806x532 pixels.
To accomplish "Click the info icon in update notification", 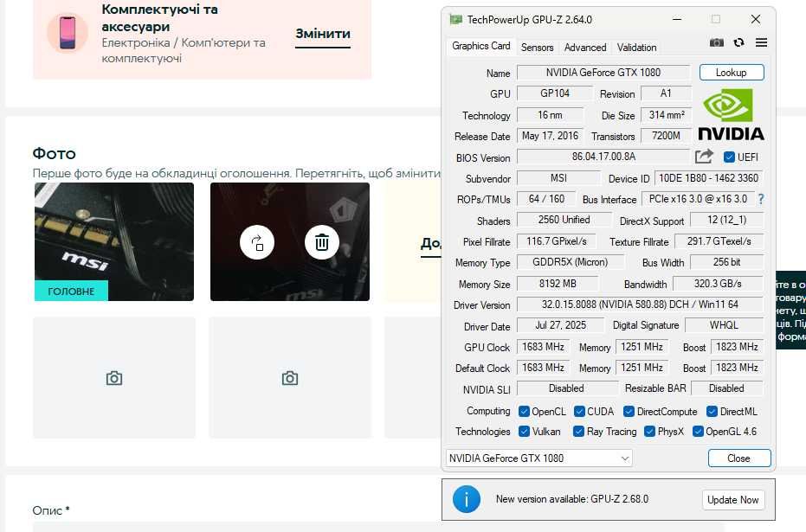I will coord(467,499).
